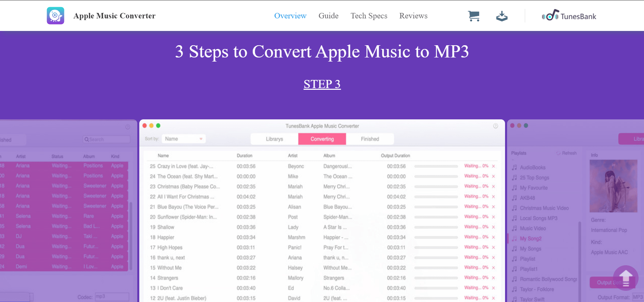Select the My Song2 playlist
The width and height of the screenshot is (644, 302).
click(531, 239)
